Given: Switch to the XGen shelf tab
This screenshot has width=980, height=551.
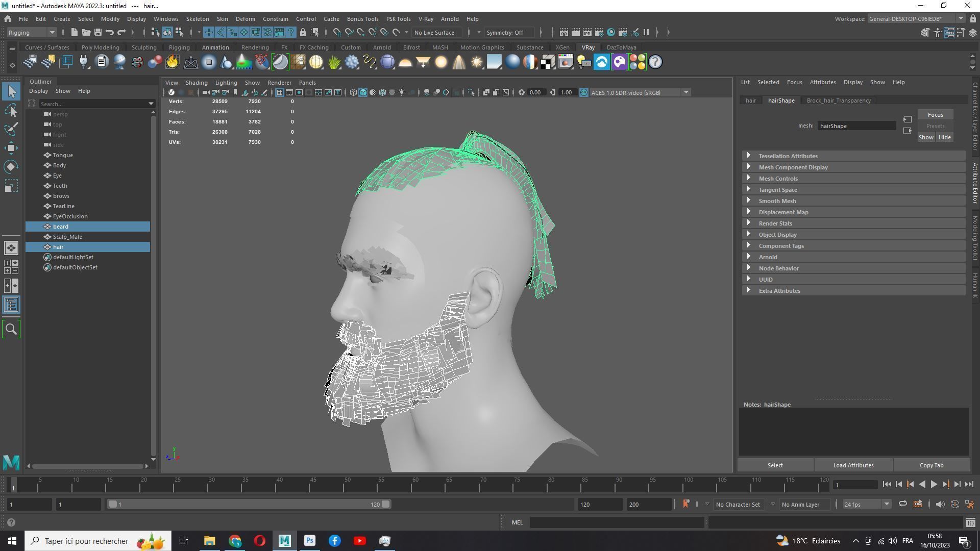Looking at the screenshot, I should (562, 47).
